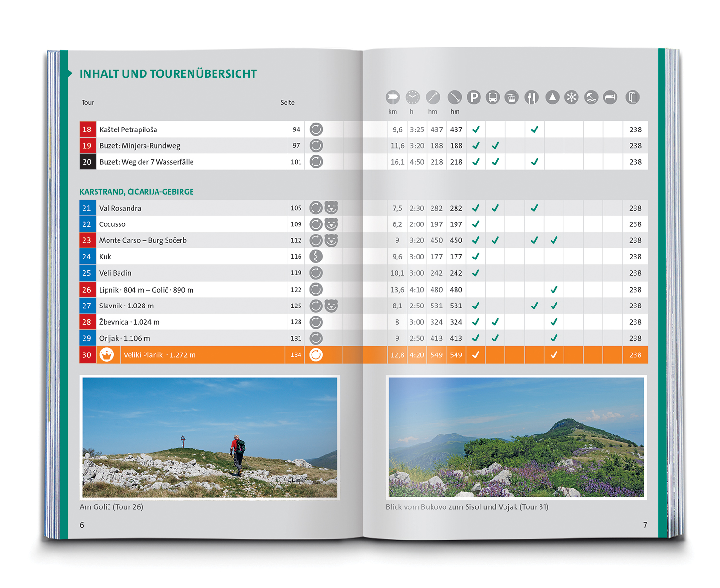This screenshot has height=588, width=720.
Task: Select the cable car icon
Action: (x=512, y=97)
